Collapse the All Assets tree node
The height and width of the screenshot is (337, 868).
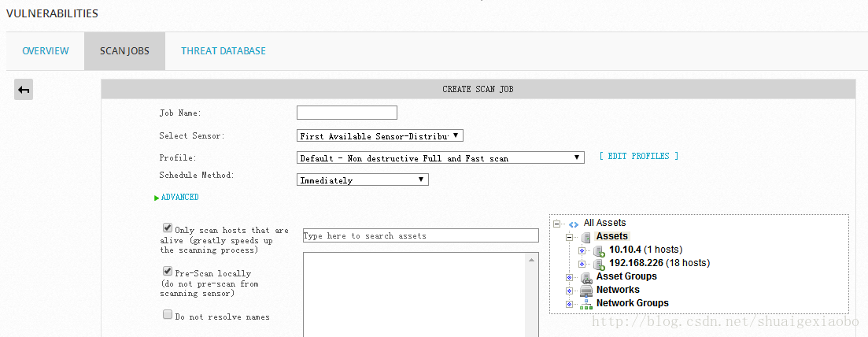click(557, 224)
